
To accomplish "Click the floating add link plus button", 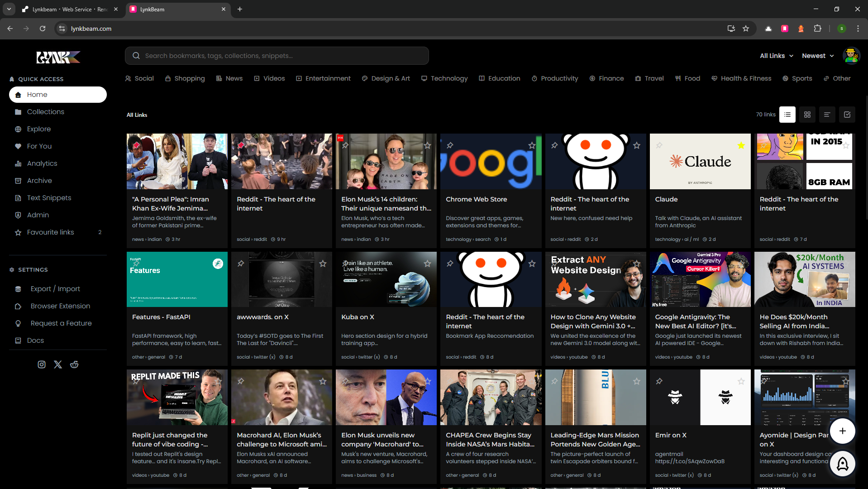I will point(843,431).
